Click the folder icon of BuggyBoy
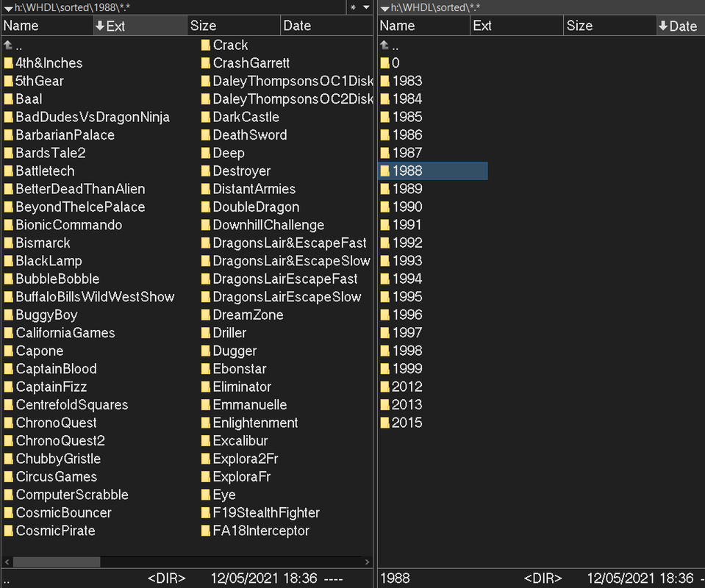 pos(9,315)
